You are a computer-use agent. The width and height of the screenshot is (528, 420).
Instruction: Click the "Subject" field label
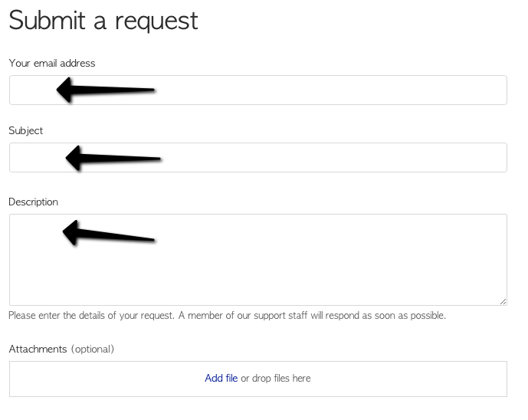26,130
